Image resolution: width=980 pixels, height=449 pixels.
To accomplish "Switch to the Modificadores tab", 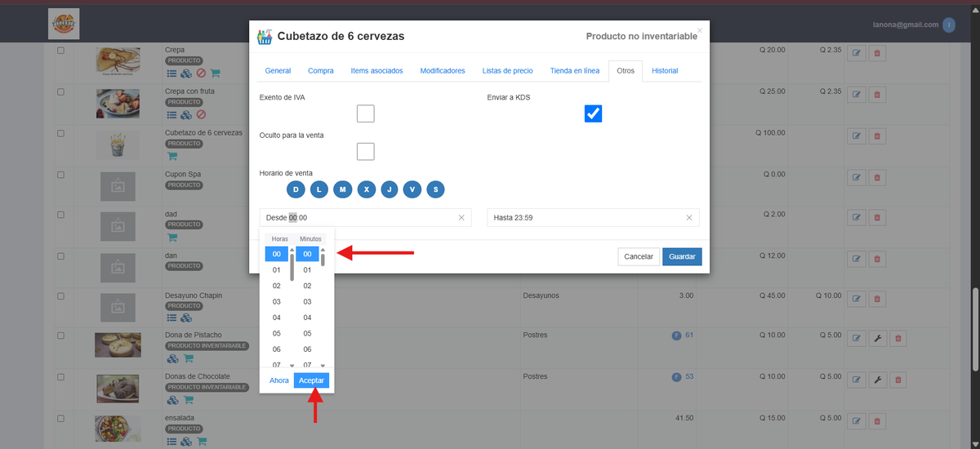I will (x=443, y=71).
